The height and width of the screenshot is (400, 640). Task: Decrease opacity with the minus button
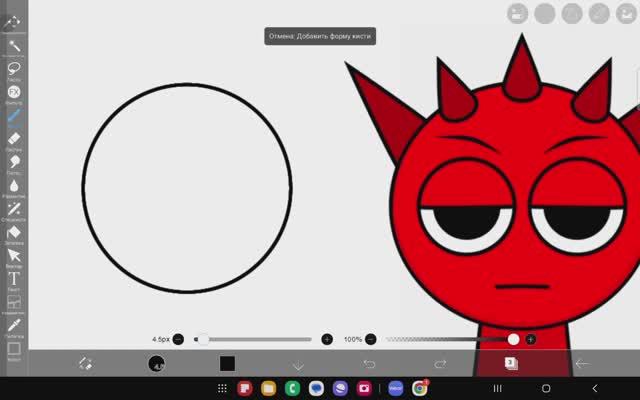tap(371, 339)
